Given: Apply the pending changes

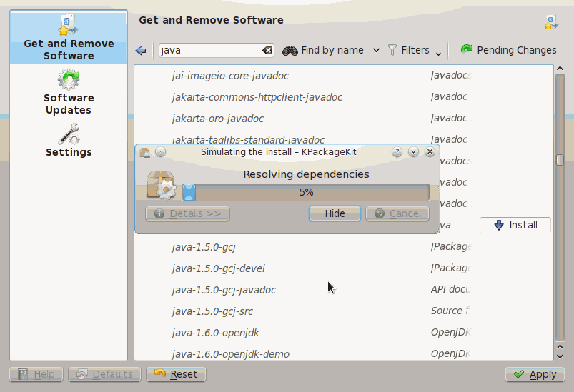Looking at the screenshot, I should tap(535, 374).
